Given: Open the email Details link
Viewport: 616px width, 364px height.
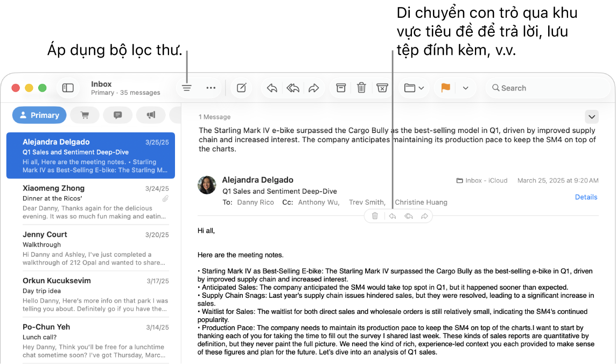Looking at the screenshot, I should point(586,197).
